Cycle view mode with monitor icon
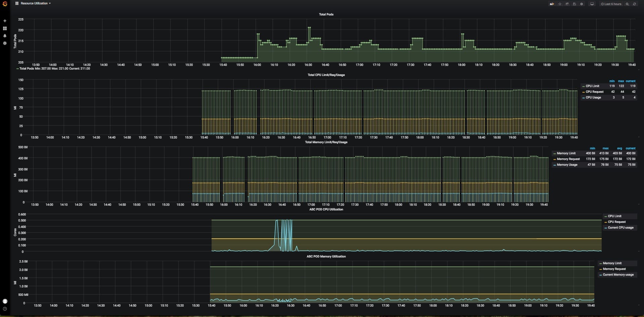This screenshot has height=317, width=644. (x=592, y=4)
